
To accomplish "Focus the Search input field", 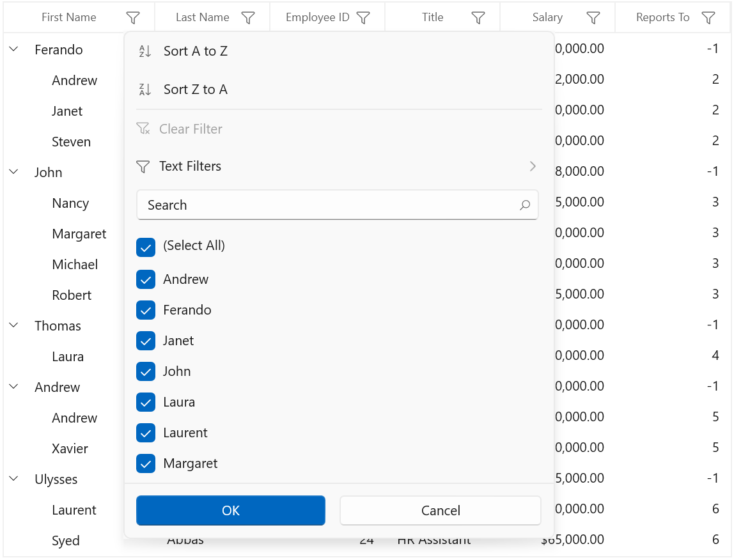I will click(x=337, y=205).
